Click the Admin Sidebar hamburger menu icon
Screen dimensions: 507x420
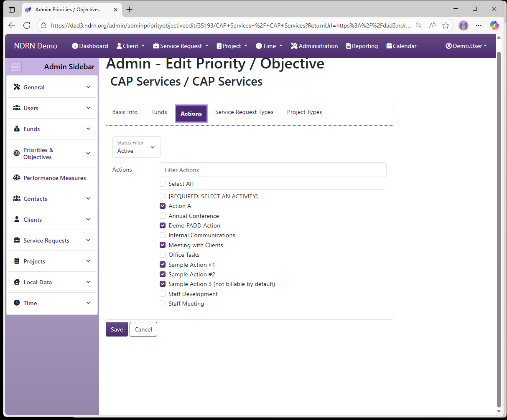(x=16, y=67)
